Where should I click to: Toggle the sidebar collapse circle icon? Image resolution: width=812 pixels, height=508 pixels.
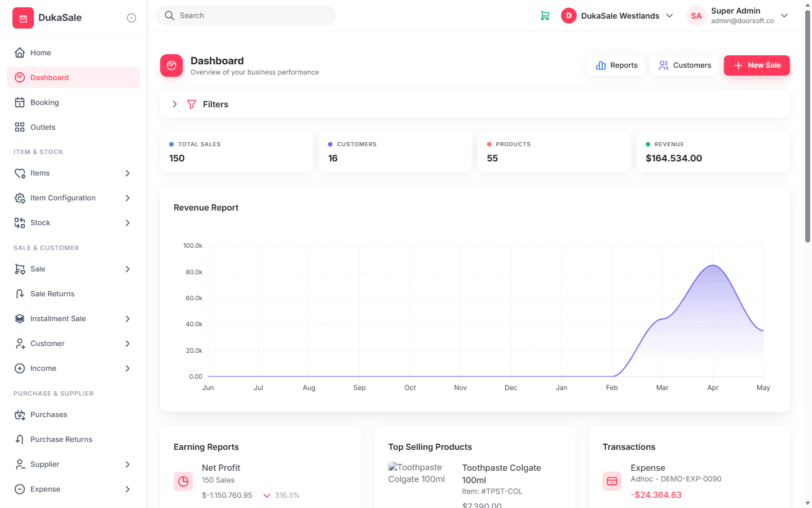pos(131,18)
